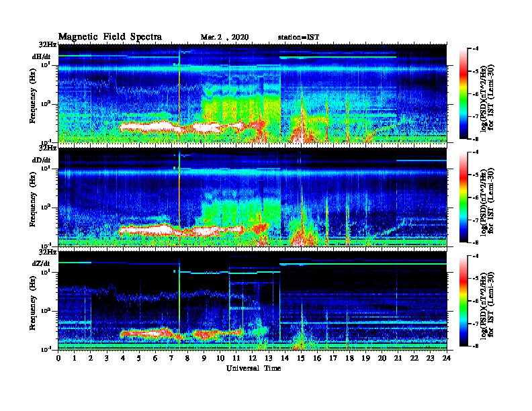Click the -7 tick on the dZ/dt color bar
The height and width of the screenshot is (411, 532).
click(x=476, y=324)
